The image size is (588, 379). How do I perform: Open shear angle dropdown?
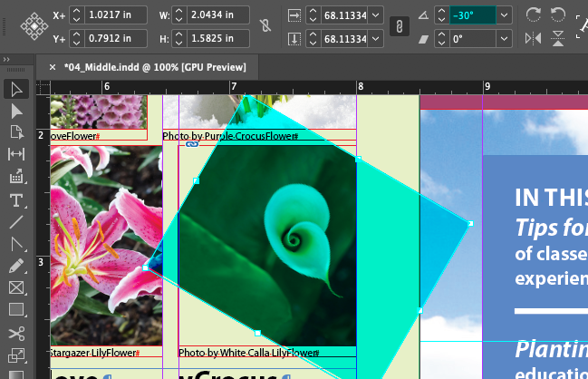coord(504,39)
